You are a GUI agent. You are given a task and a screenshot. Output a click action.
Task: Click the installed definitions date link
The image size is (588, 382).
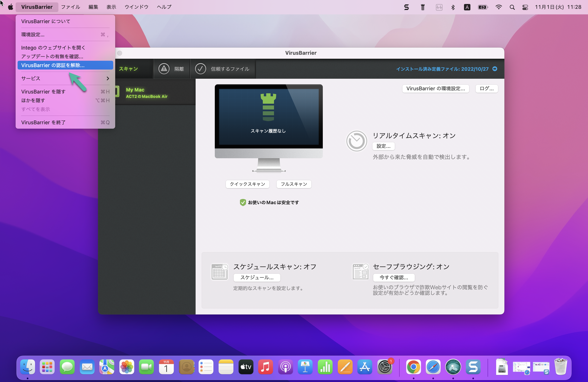[x=442, y=69]
